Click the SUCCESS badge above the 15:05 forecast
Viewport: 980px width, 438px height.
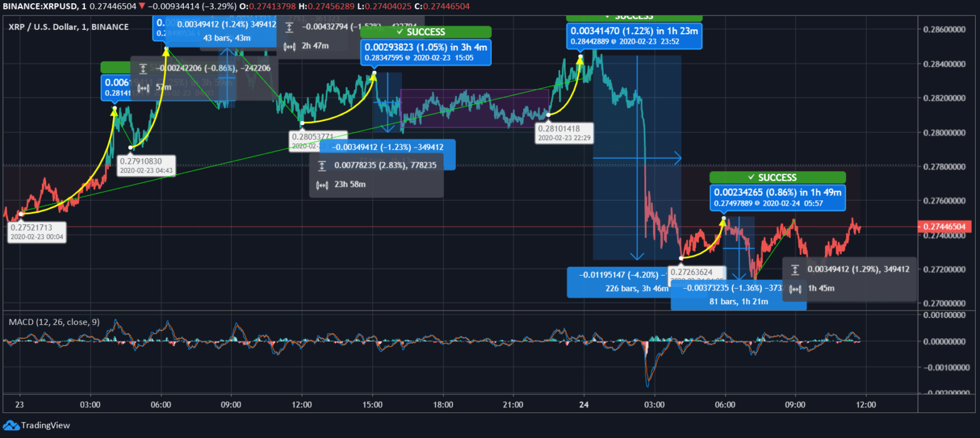coord(425,32)
